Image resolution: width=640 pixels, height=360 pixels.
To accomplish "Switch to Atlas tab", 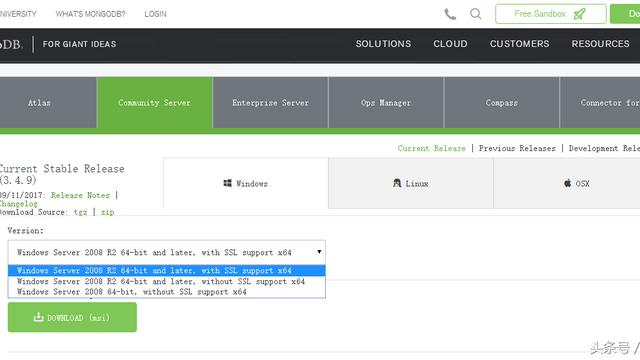I will (48, 103).
